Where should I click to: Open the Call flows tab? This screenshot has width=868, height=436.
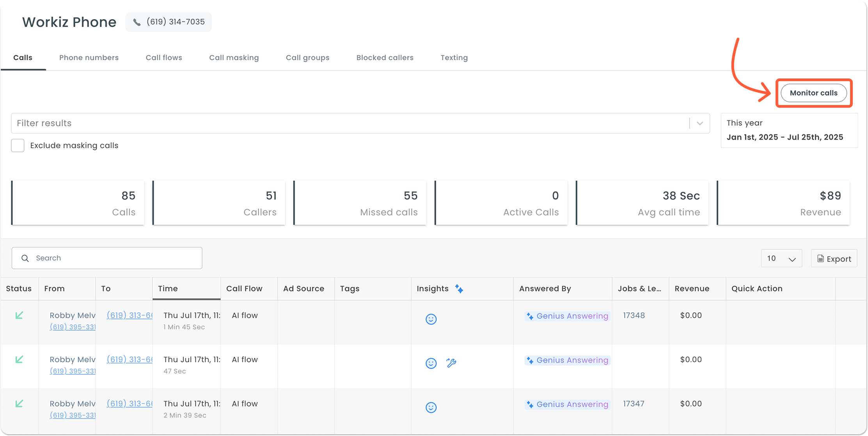click(x=164, y=58)
